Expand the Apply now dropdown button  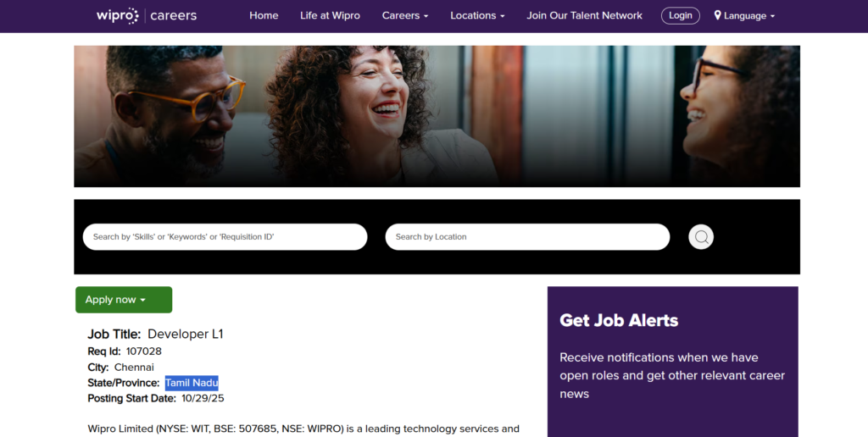click(124, 300)
